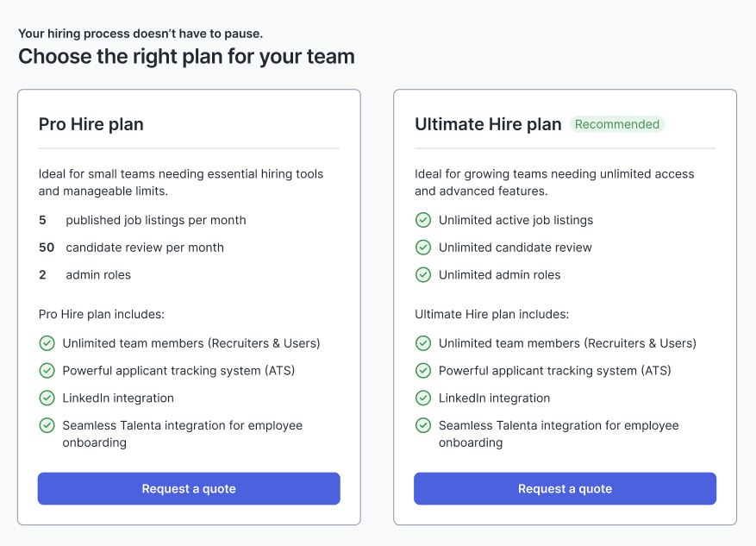Click Pro Hire check icon for Talenta integration
This screenshot has height=546, width=756.
coord(47,426)
